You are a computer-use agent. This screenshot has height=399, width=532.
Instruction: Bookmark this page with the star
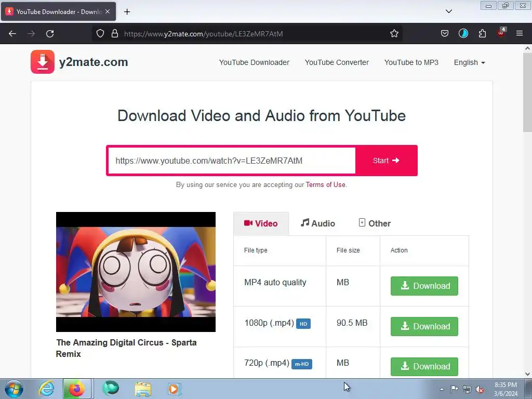point(394,33)
